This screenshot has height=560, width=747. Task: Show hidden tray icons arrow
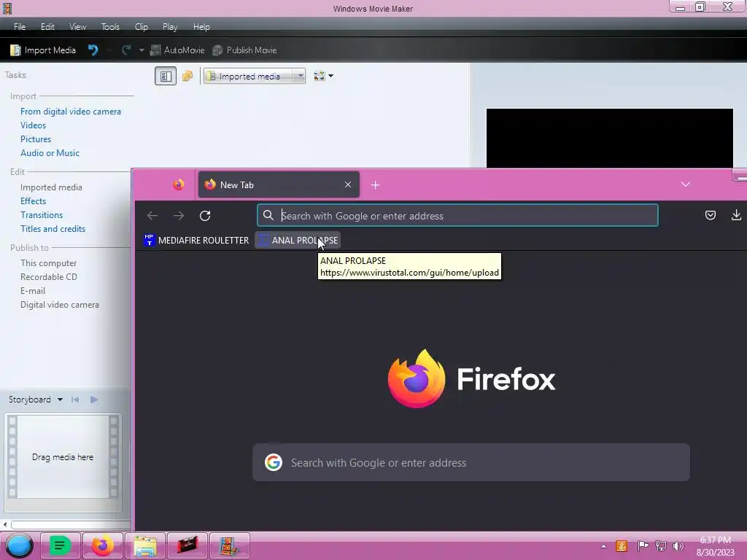pos(603,546)
